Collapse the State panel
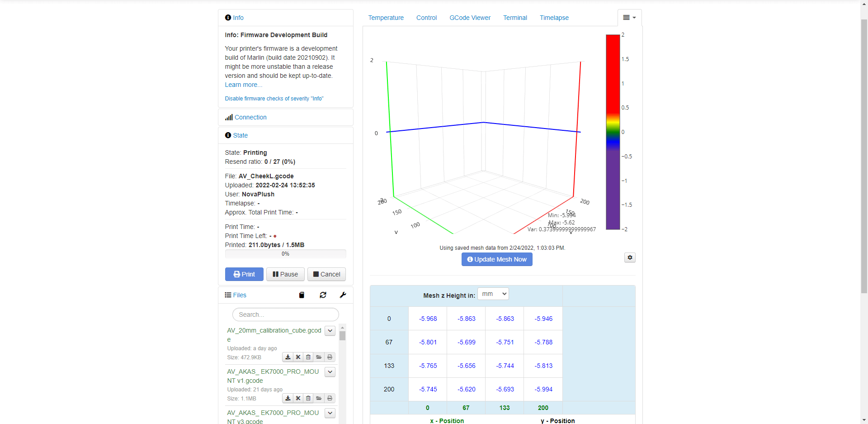The height and width of the screenshot is (424, 868). point(240,135)
